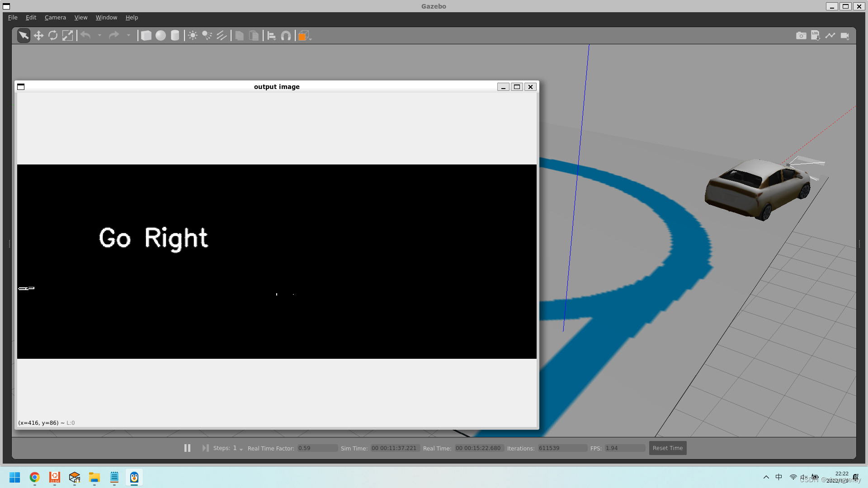
Task: Select the scale mode tool
Action: click(67, 36)
